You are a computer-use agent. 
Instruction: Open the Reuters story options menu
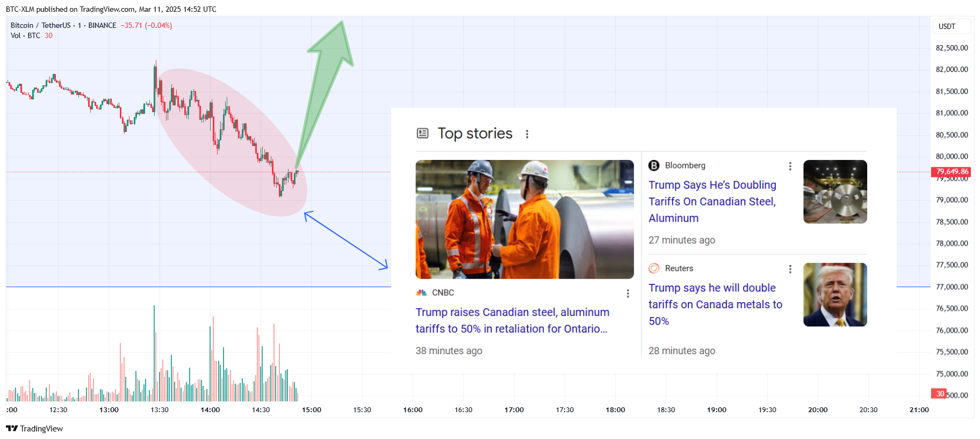(x=790, y=269)
